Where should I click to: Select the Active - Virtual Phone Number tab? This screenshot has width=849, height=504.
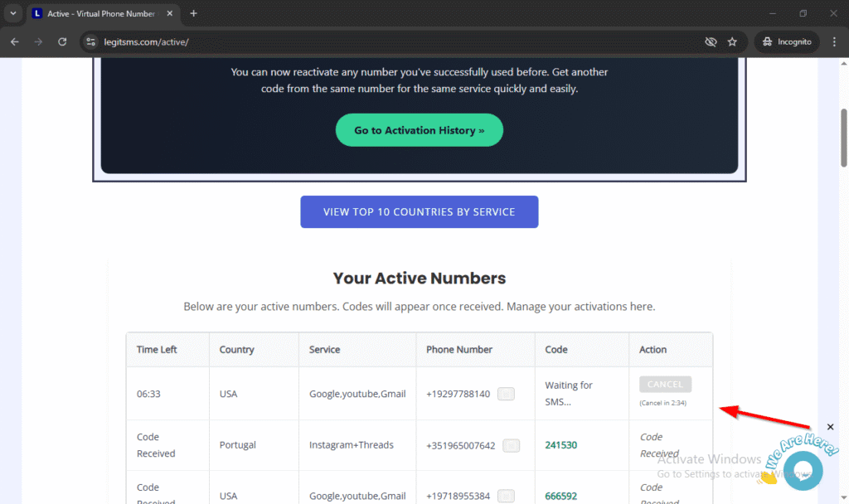(x=99, y=13)
